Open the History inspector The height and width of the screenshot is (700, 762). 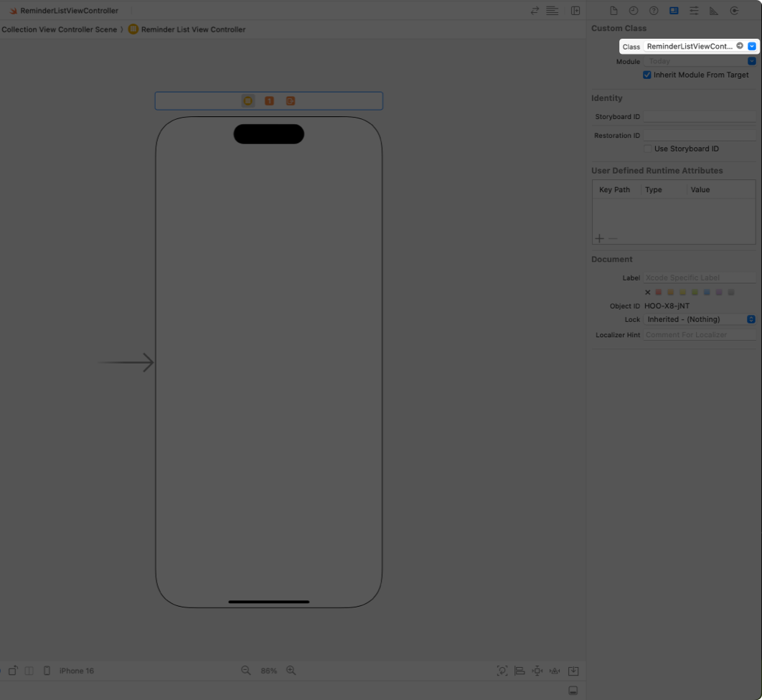(x=632, y=10)
